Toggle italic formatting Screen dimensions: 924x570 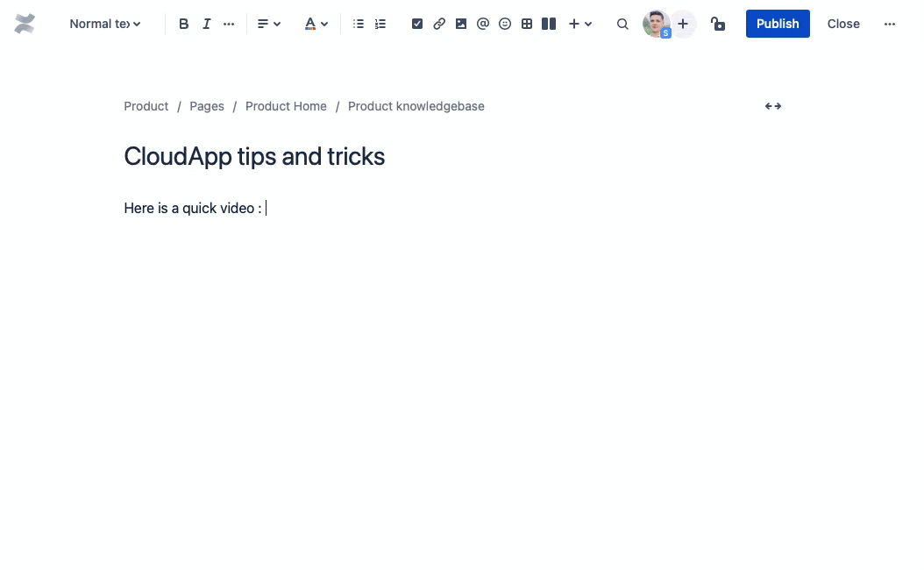click(206, 25)
